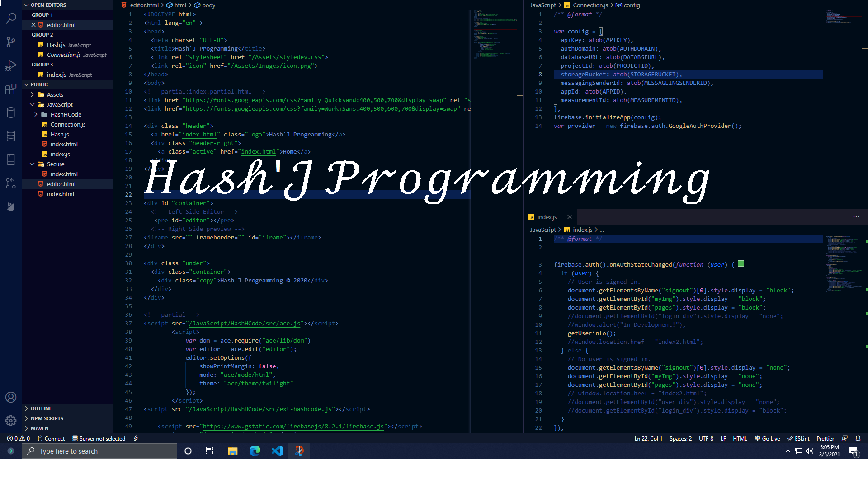Image resolution: width=868 pixels, height=488 pixels.
Task: Toggle problems count in status bar
Action: 18,438
